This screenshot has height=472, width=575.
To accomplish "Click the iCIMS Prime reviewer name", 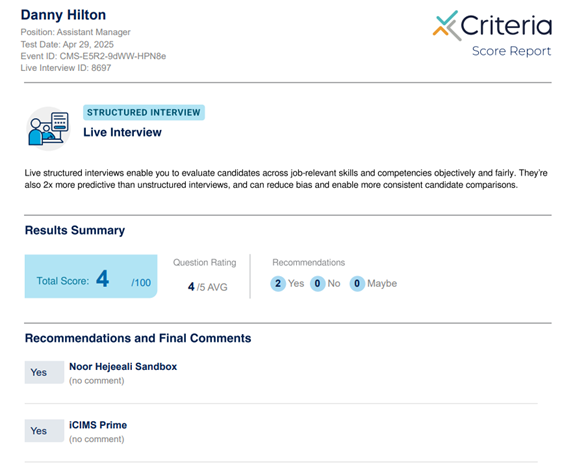I will click(x=98, y=425).
